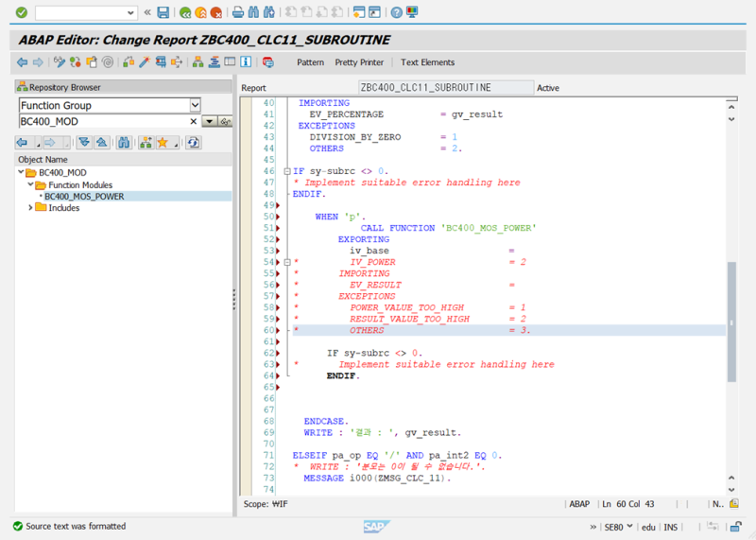Screen dimensions: 756x540
Task: Open the back-arrow history dropdown in browser
Action: pyautogui.click(x=38, y=144)
